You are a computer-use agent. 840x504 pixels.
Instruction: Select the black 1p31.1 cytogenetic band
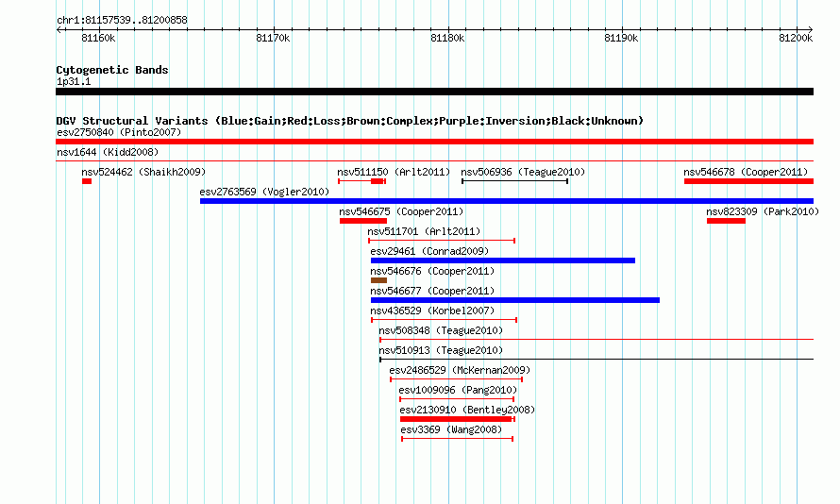[x=434, y=92]
